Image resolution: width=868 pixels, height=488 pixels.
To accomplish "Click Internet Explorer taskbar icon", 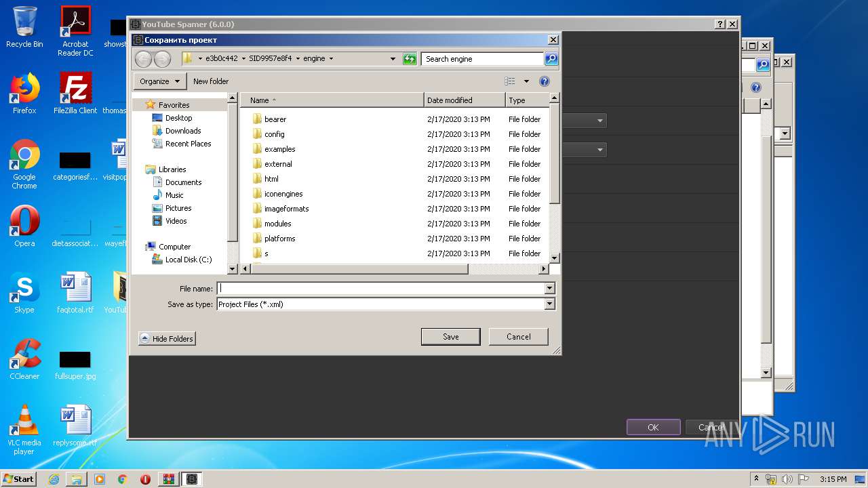I will (x=54, y=479).
